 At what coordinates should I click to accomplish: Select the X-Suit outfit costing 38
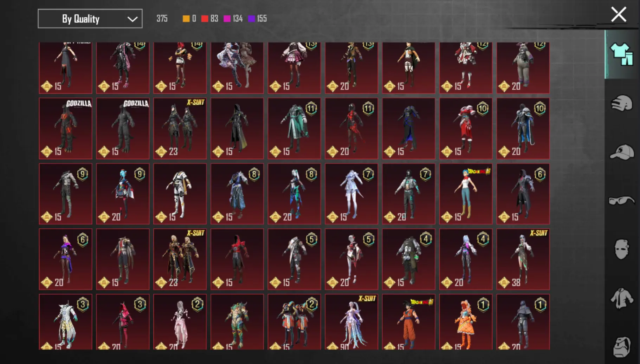[x=523, y=259]
